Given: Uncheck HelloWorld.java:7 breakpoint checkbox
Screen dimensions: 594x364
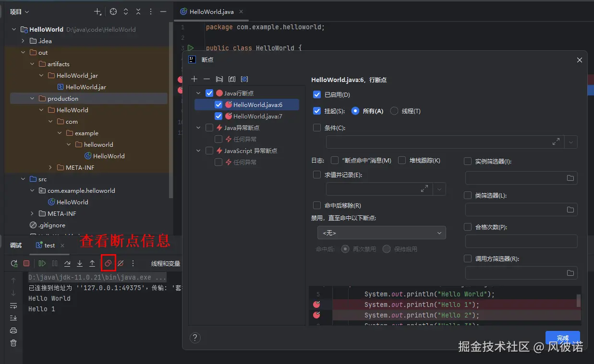Looking at the screenshot, I should click(218, 116).
